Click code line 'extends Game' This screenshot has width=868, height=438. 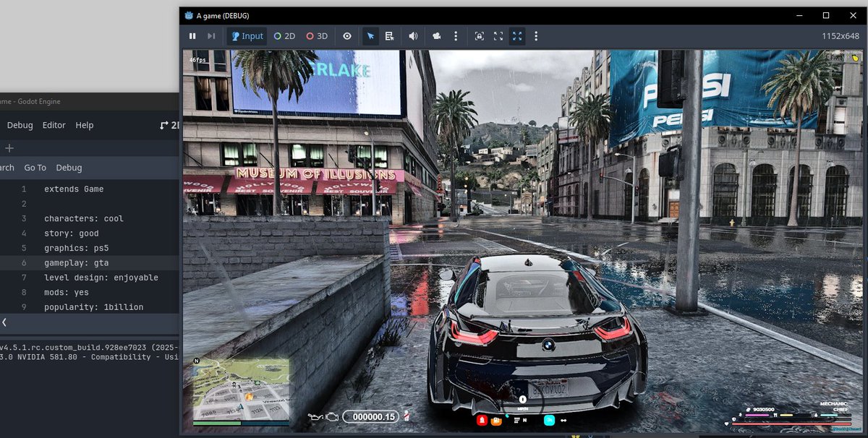(x=74, y=189)
